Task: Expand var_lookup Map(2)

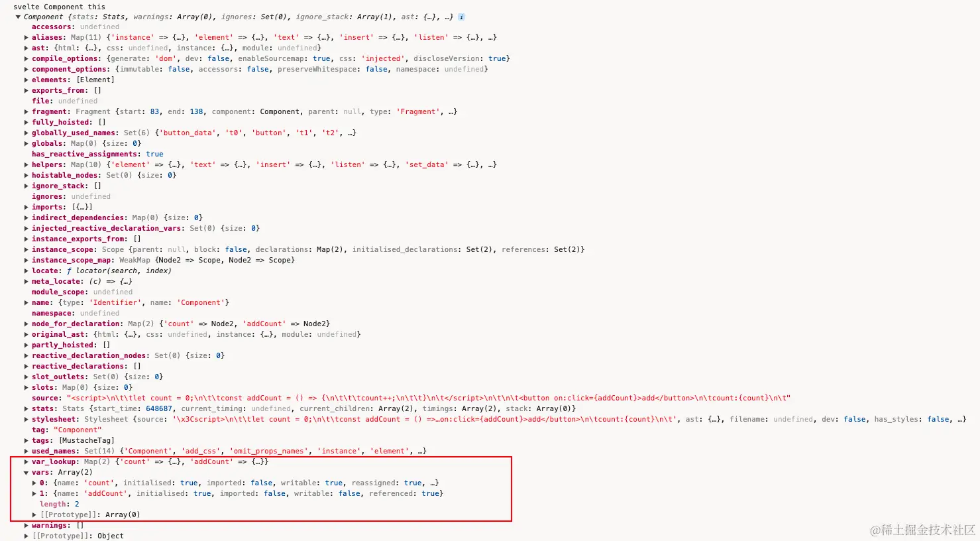Action: tap(26, 462)
